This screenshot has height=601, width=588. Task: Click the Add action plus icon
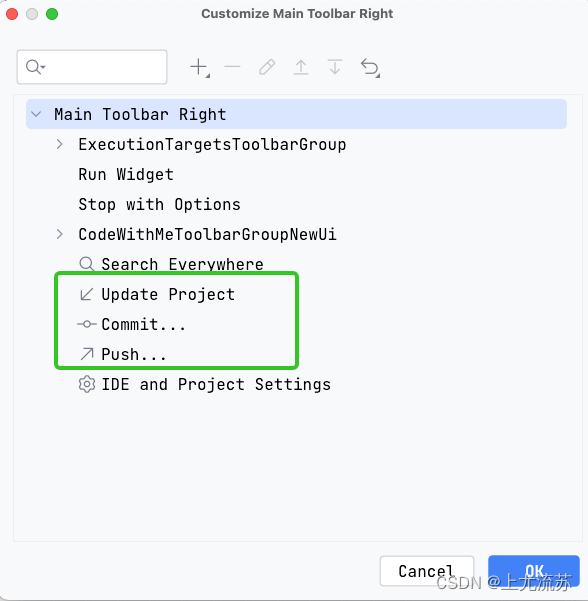[x=199, y=67]
